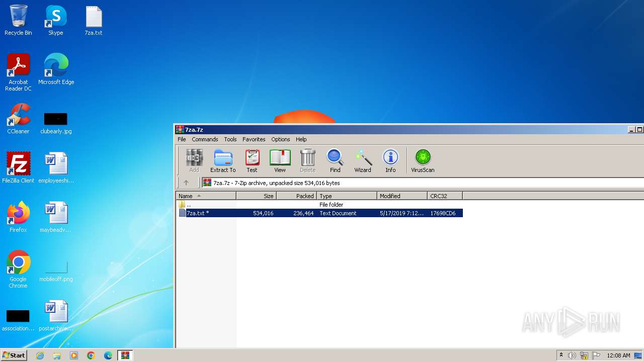Viewport: 644px width, 362px height.
Task: Open Internet Explorer from taskbar
Action: coord(40,355)
